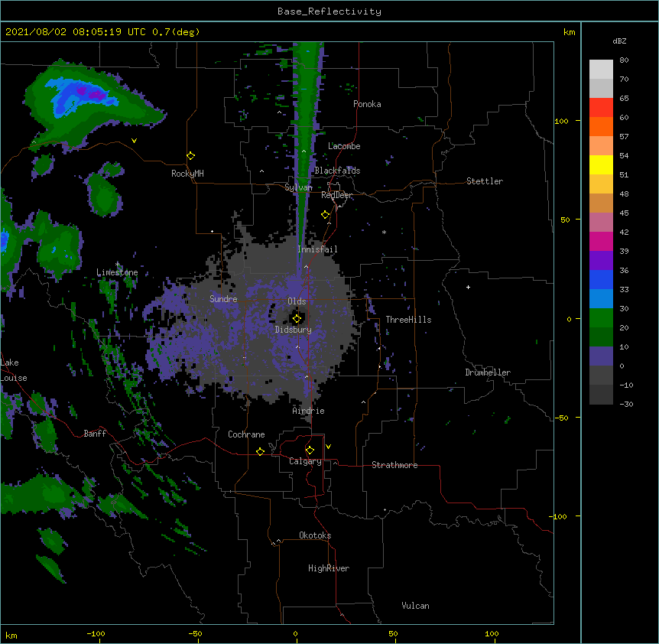
Task: Click the yellow radar site marker above Didsbury
Action: [x=297, y=319]
